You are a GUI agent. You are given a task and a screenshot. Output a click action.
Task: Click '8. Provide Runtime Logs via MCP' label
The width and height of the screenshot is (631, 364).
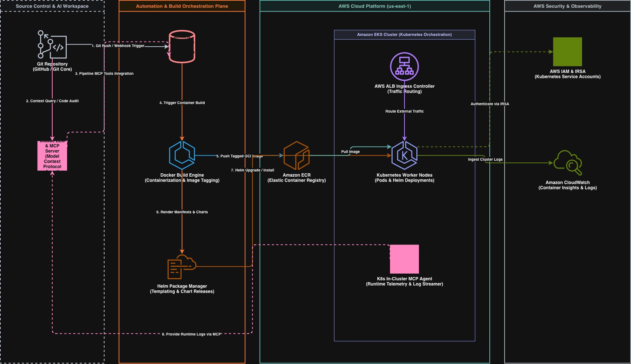(191, 334)
